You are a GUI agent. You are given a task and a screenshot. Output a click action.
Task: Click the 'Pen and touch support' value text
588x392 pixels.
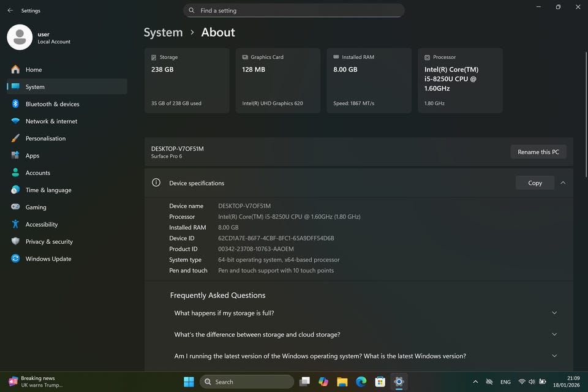coord(276,271)
